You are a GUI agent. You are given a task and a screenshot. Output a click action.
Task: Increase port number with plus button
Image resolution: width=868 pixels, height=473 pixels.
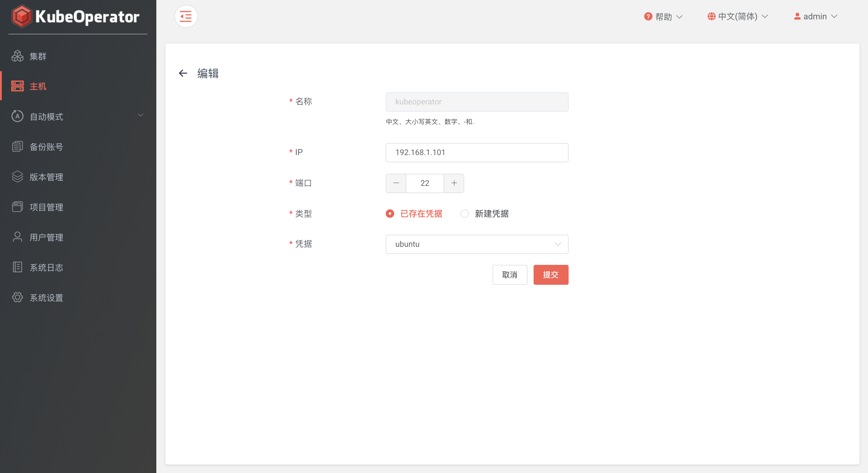pos(454,183)
